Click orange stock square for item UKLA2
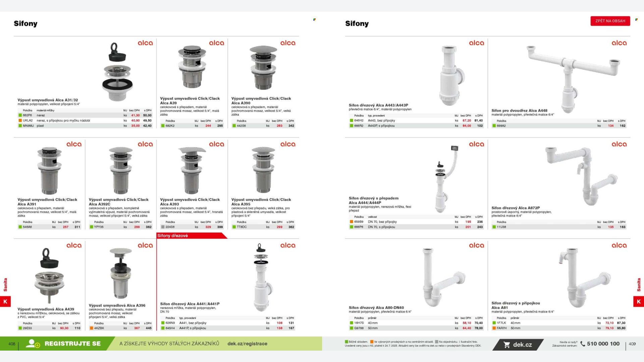The image size is (644, 362). click(x=20, y=120)
